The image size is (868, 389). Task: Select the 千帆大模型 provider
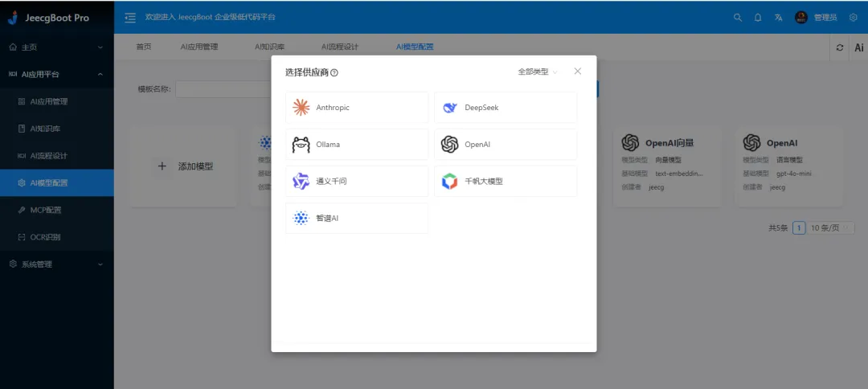point(506,181)
